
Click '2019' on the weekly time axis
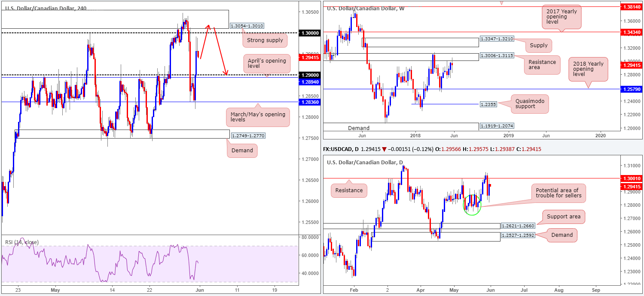pos(508,135)
